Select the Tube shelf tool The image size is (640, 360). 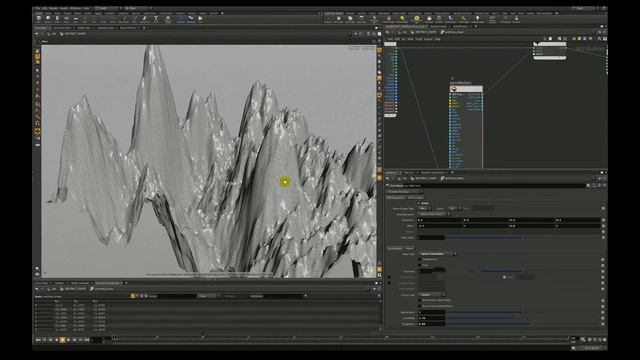(57, 18)
